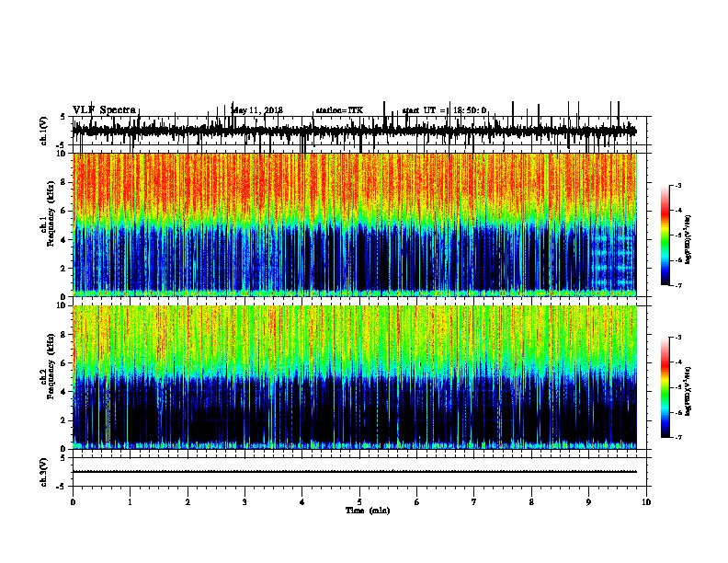The image size is (728, 563).
Task: Click the ch.2 spectrogram color scale bar
Action: click(x=665, y=387)
